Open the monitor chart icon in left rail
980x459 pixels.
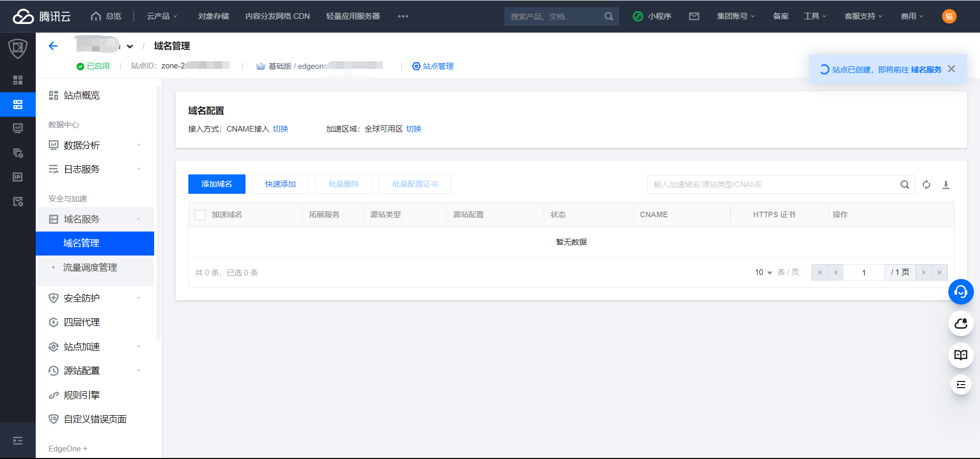click(x=18, y=129)
